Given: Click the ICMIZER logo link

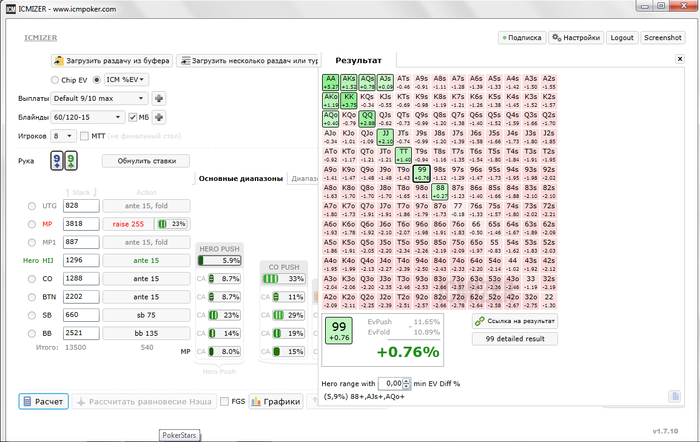Looking at the screenshot, I should pyautogui.click(x=40, y=38).
